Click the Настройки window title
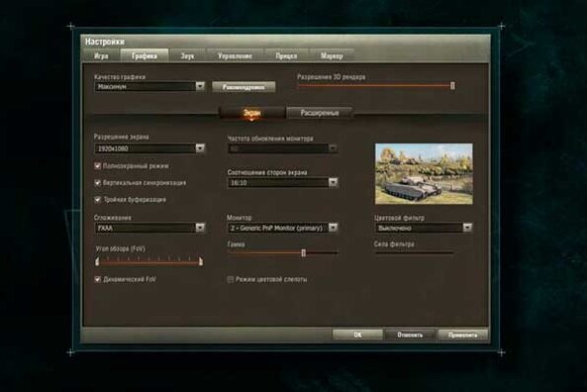The image size is (587, 392). tap(105, 42)
